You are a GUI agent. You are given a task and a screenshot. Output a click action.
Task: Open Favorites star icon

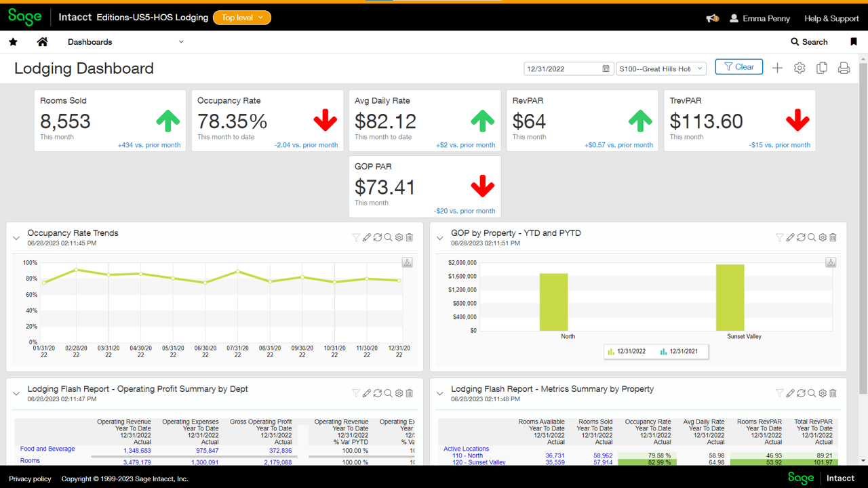coord(13,42)
